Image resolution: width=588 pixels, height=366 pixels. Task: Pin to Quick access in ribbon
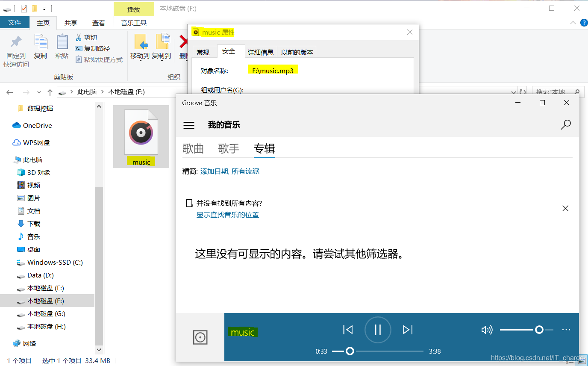pyautogui.click(x=16, y=51)
